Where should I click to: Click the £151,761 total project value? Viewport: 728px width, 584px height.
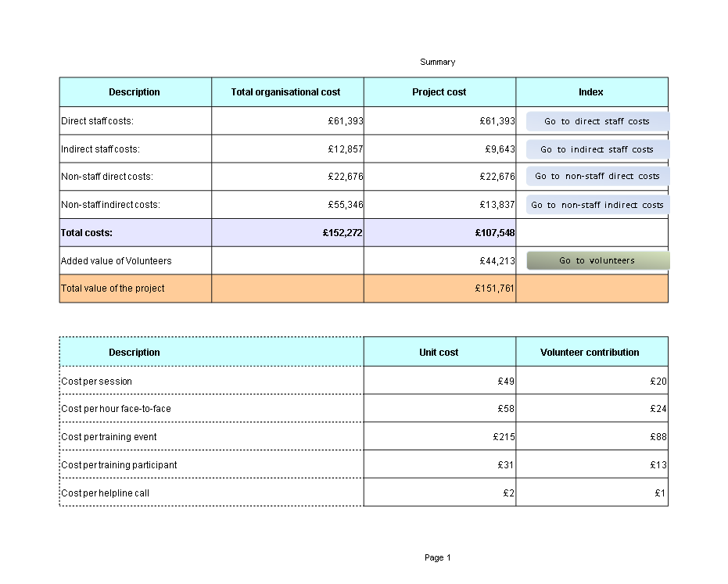(x=440, y=288)
